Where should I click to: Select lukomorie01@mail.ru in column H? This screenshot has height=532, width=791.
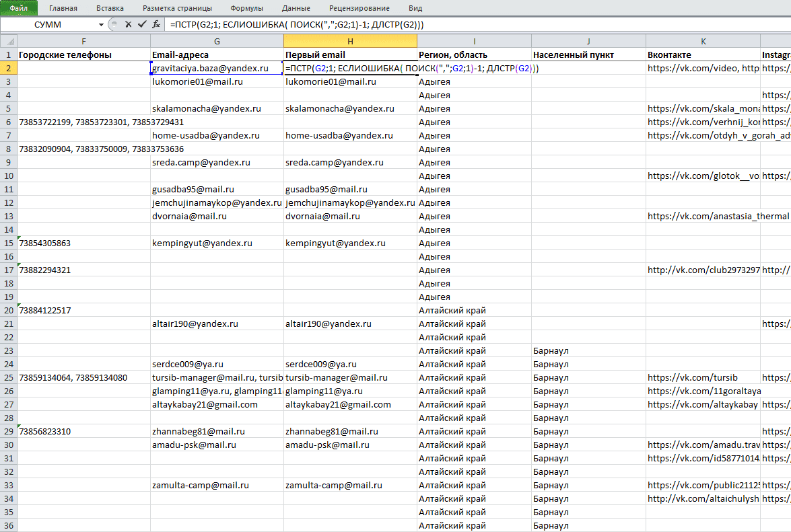point(350,81)
